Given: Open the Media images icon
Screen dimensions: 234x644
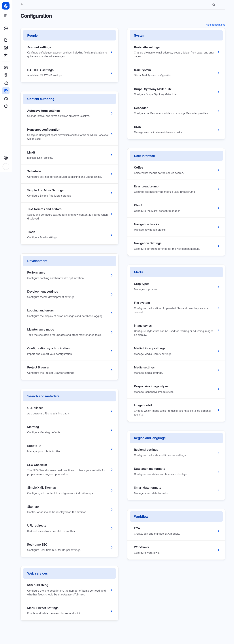Looking at the screenshot, I should click(6, 47).
